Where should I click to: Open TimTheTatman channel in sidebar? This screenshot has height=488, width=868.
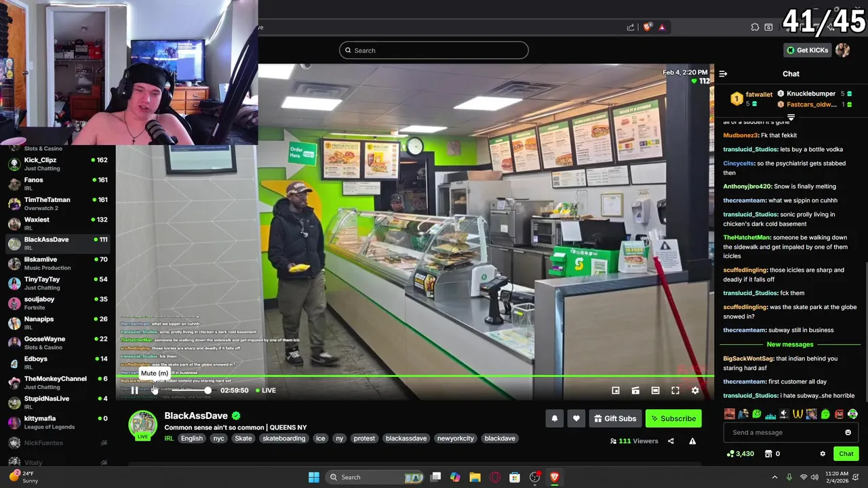pos(58,203)
